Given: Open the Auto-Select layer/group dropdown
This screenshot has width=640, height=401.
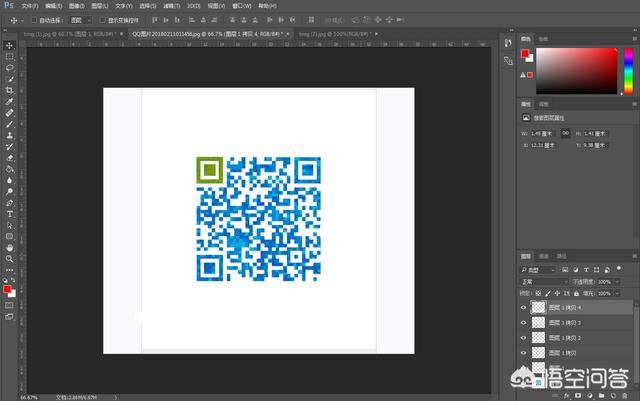Looking at the screenshot, I should tap(80, 20).
